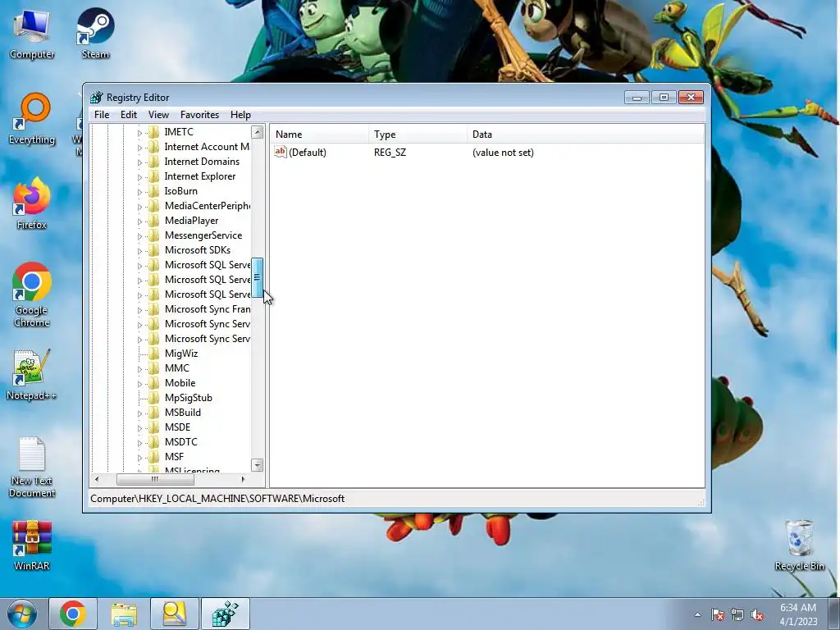Sort by the Data column header
840x630 pixels.
click(586, 135)
